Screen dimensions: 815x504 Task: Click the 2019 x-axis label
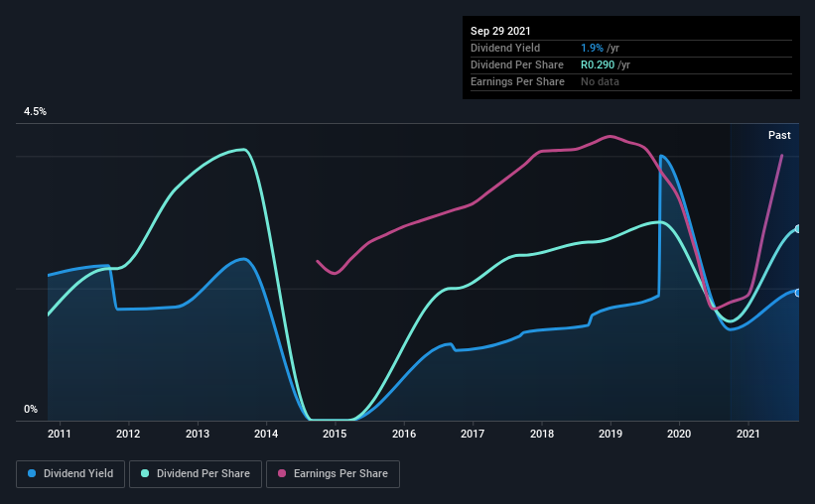[x=611, y=434]
